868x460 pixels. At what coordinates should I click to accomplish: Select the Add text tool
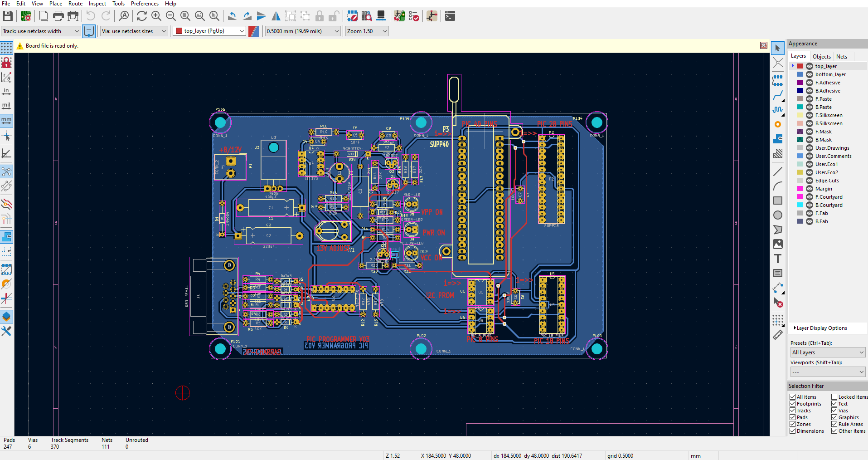pos(778,259)
